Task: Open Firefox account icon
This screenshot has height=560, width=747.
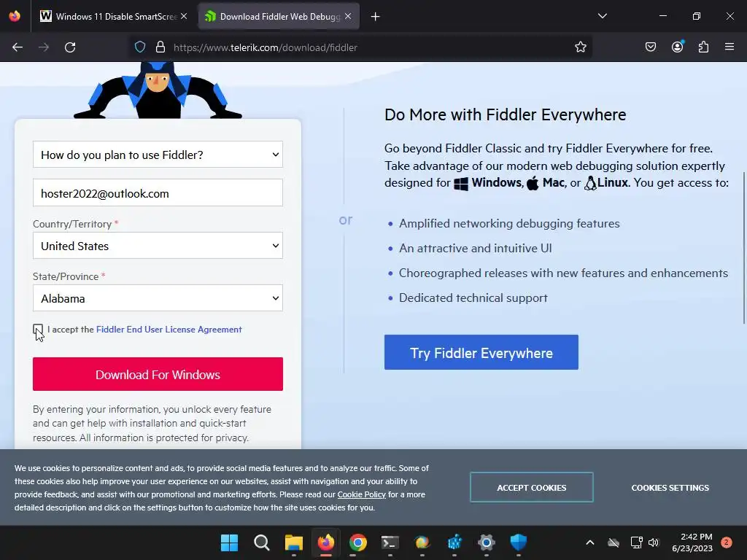Action: (x=678, y=47)
